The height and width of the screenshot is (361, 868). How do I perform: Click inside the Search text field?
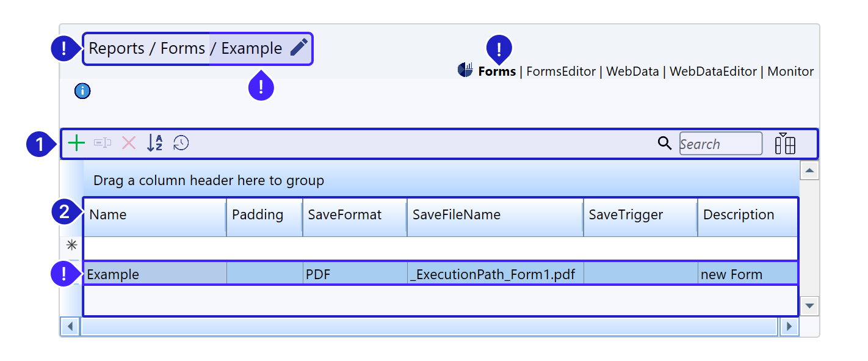pos(720,144)
